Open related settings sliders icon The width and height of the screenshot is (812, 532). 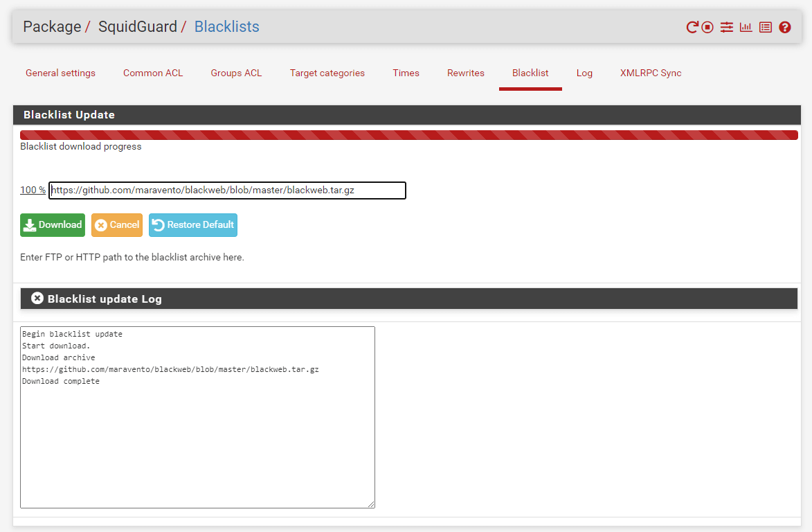click(x=727, y=27)
